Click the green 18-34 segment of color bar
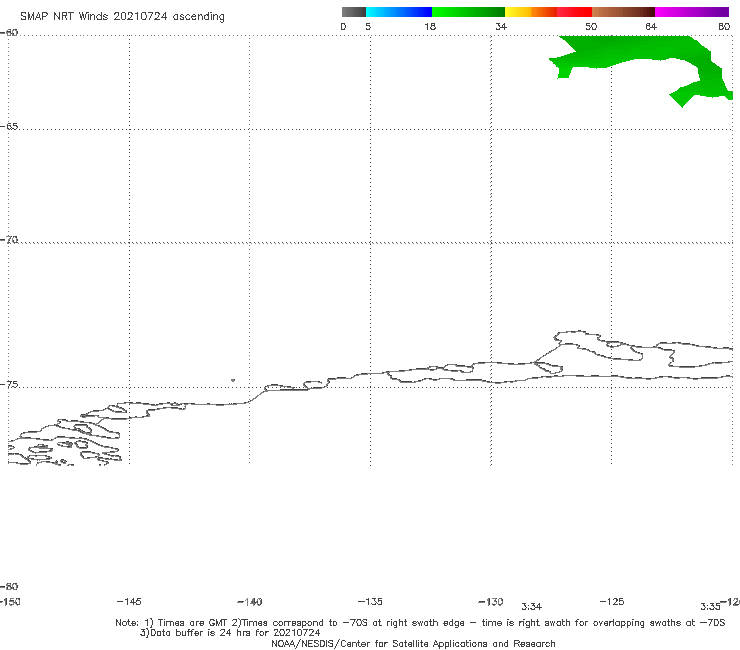Screen dimensions: 740x650 [x=468, y=12]
